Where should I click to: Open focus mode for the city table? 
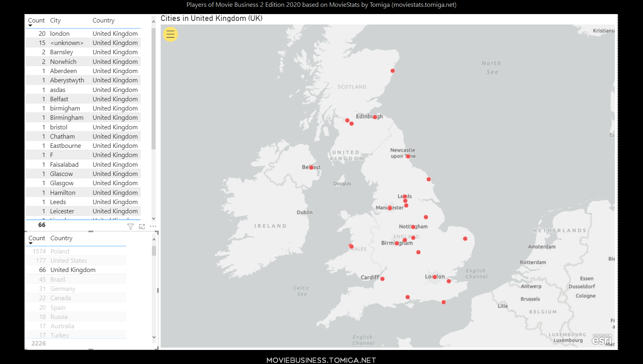pyautogui.click(x=142, y=227)
